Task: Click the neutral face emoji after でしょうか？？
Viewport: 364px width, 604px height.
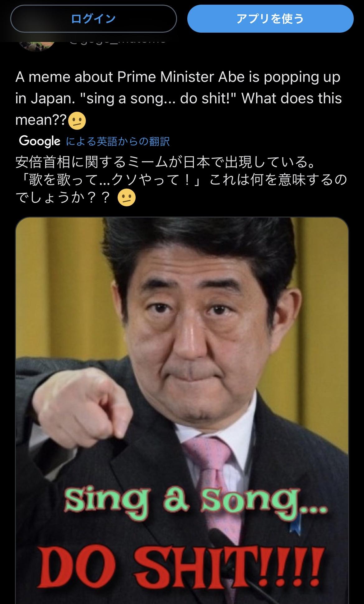Action: (x=127, y=198)
